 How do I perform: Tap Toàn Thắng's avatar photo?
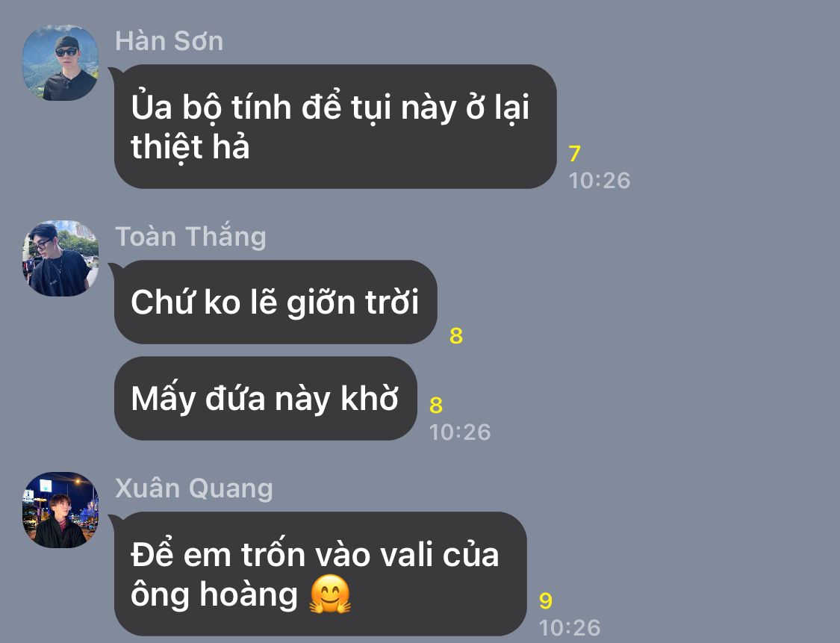[x=60, y=258]
